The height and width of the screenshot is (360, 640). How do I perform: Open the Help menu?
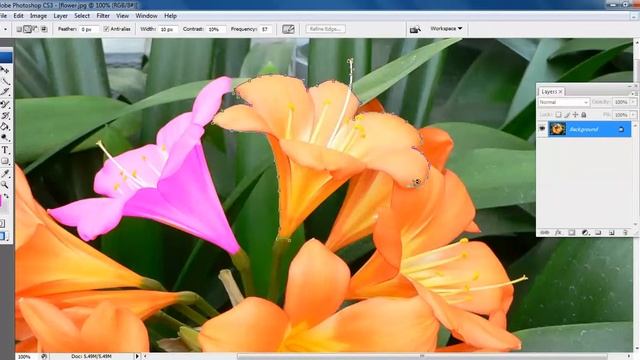pos(170,16)
